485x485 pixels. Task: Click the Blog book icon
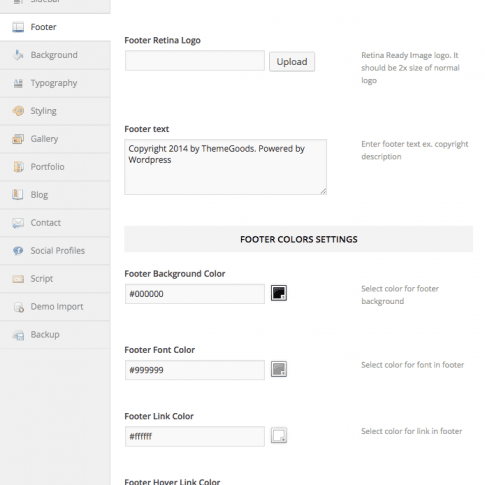tap(18, 194)
